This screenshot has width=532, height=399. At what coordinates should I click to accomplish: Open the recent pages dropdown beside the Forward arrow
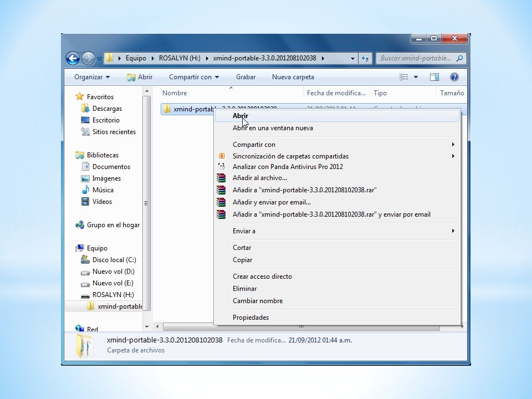point(99,58)
